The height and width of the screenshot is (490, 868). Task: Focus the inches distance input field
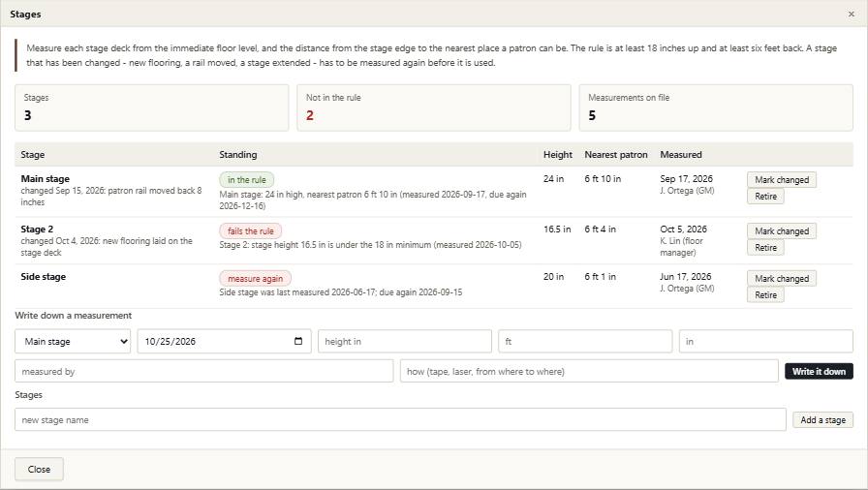click(765, 341)
